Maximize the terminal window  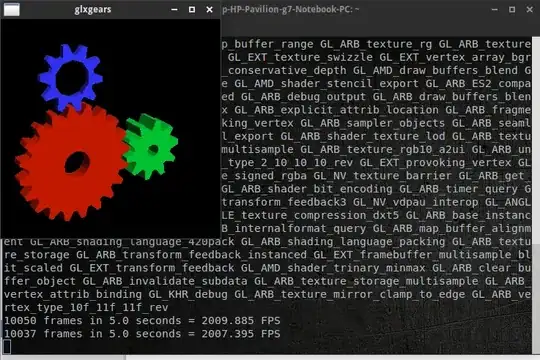[512, 10]
